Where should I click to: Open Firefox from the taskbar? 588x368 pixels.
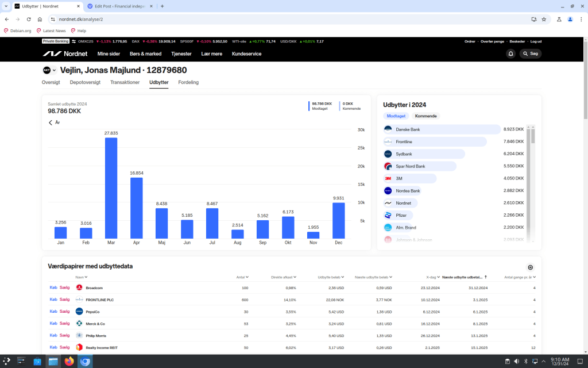click(69, 362)
